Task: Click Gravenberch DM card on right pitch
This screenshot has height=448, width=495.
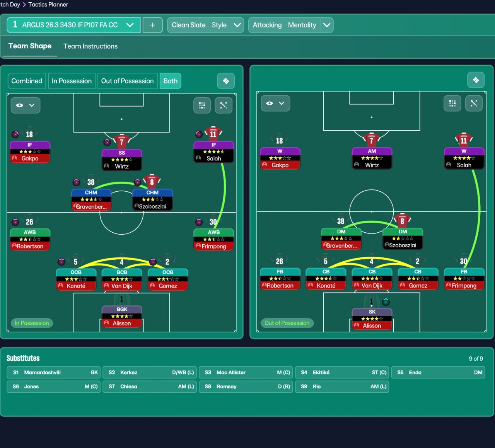Action: pos(341,239)
